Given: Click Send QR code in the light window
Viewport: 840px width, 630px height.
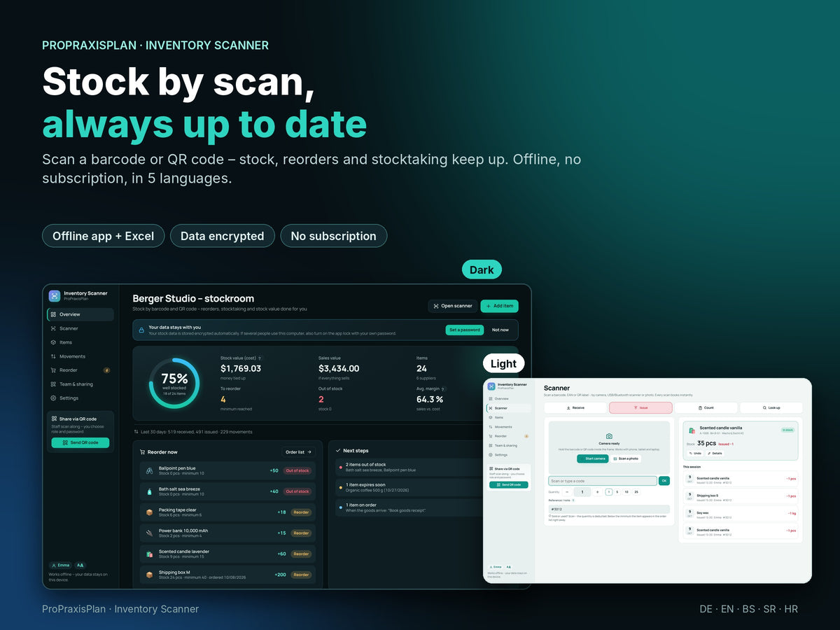Looking at the screenshot, I should click(509, 484).
